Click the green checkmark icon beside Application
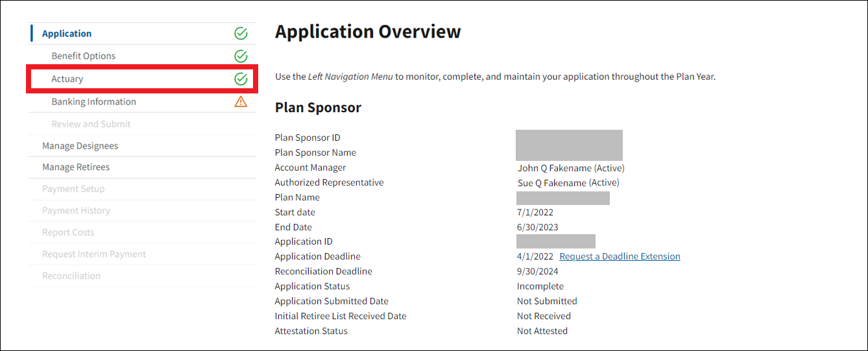The width and height of the screenshot is (868, 351). point(241,34)
